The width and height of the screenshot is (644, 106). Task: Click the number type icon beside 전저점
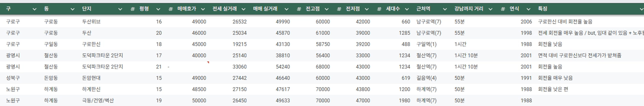click(339, 9)
